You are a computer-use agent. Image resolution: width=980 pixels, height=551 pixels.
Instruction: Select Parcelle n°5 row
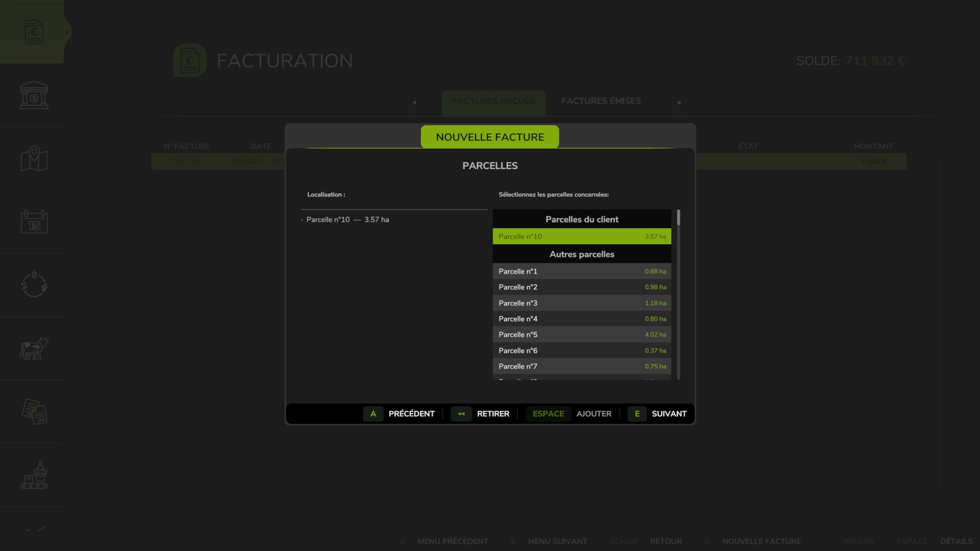pyautogui.click(x=581, y=335)
